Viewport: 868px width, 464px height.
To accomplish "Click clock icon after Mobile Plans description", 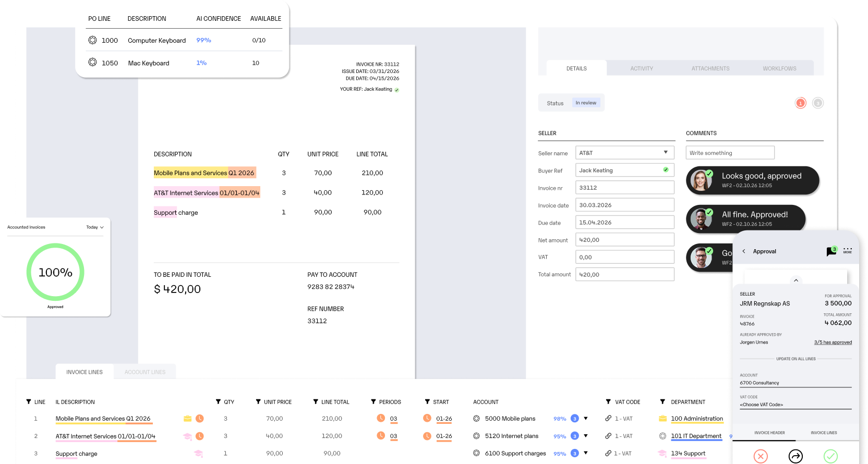I will [200, 419].
